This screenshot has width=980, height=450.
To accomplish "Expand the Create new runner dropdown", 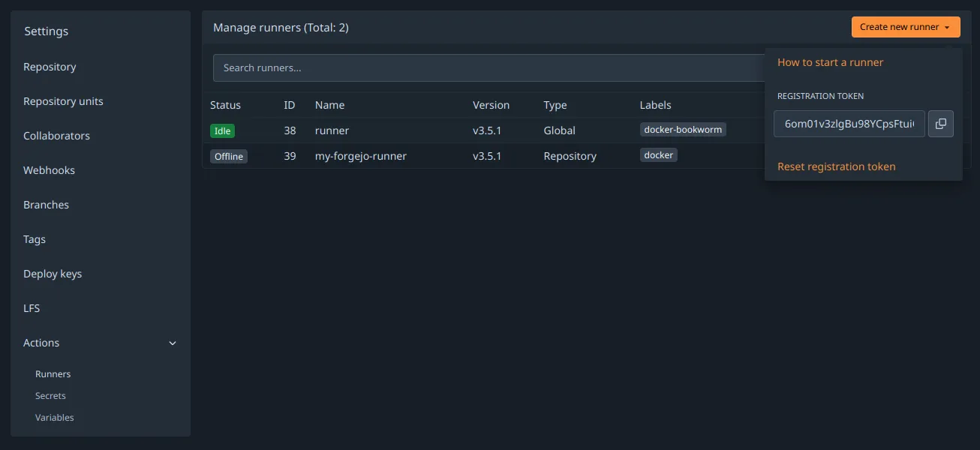I will coord(906,26).
